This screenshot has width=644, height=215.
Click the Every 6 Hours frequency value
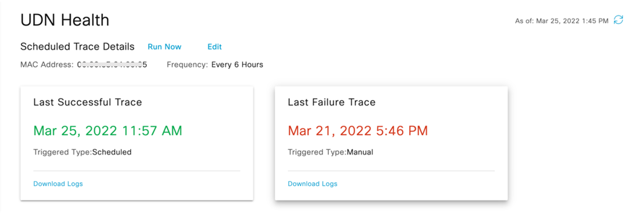[237, 65]
